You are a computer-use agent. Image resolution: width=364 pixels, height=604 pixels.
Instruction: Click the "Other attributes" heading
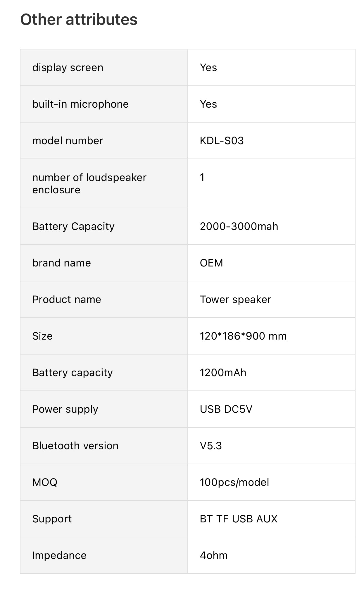pos(79,20)
